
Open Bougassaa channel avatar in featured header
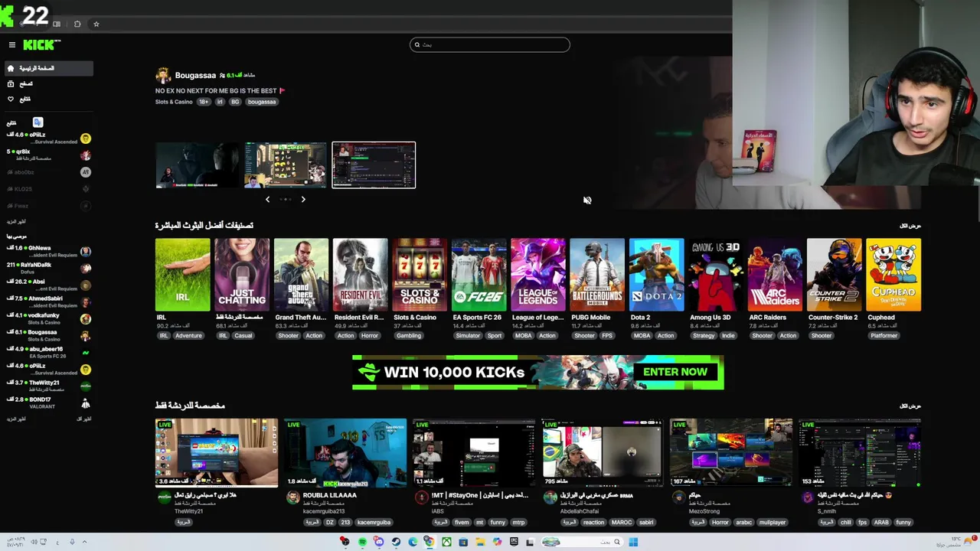click(163, 75)
